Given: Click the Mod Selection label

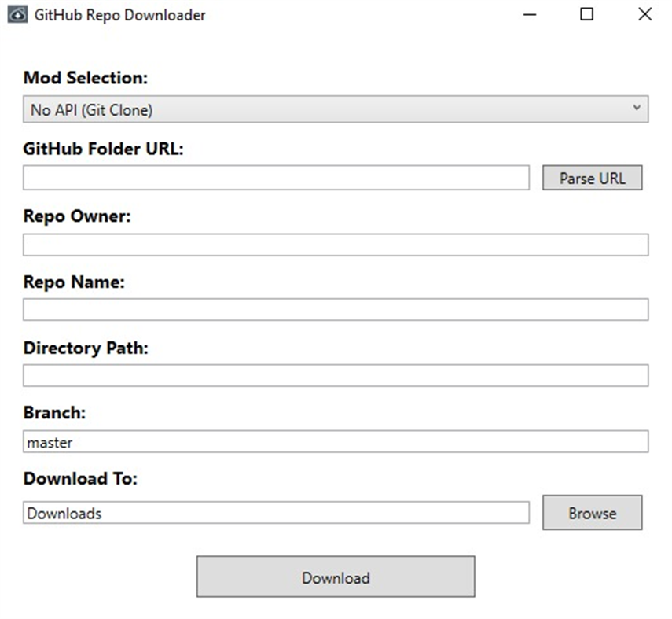Looking at the screenshot, I should point(86,78).
